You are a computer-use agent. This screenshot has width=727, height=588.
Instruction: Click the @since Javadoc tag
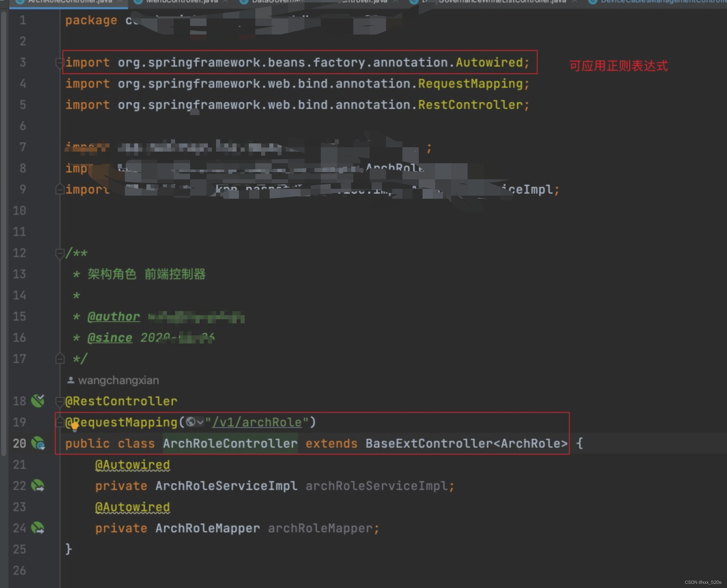110,338
